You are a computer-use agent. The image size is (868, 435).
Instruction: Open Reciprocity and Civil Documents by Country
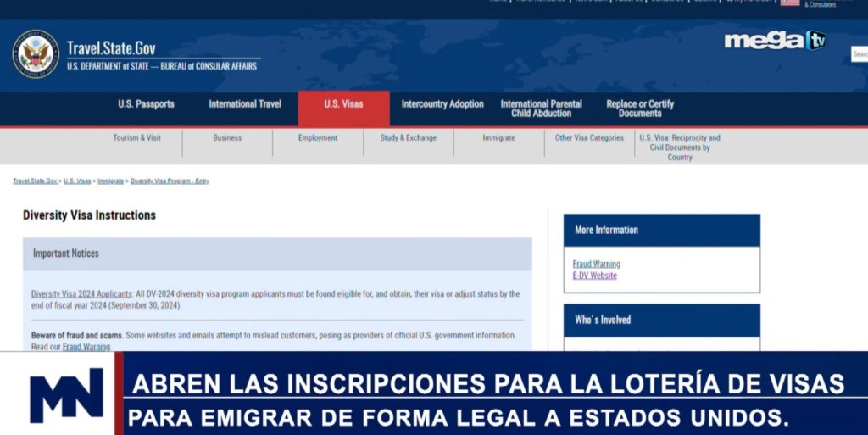click(680, 147)
